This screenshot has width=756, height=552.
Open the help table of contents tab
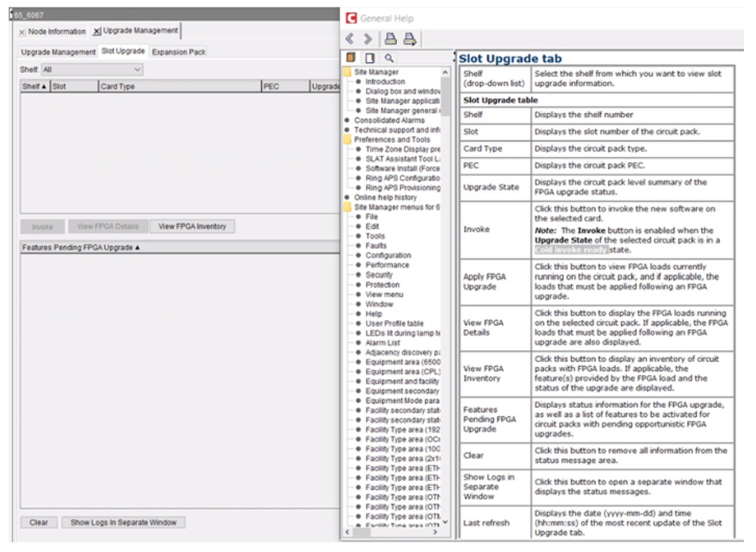(x=351, y=57)
